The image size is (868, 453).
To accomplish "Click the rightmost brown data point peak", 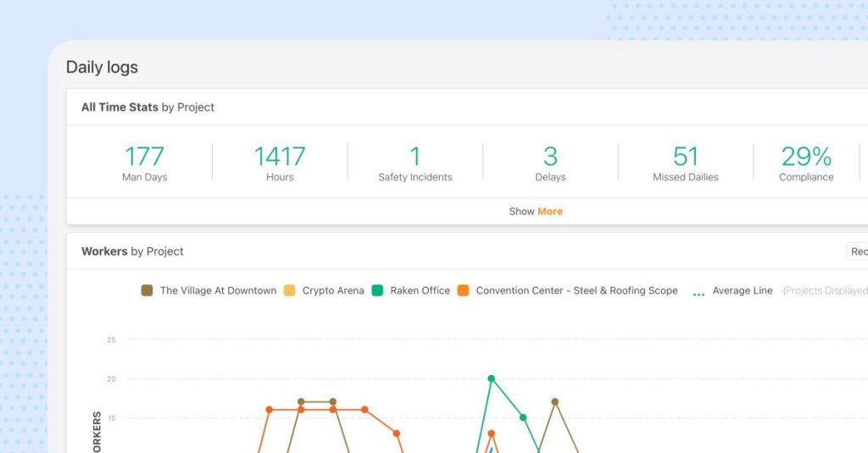I will 554,401.
